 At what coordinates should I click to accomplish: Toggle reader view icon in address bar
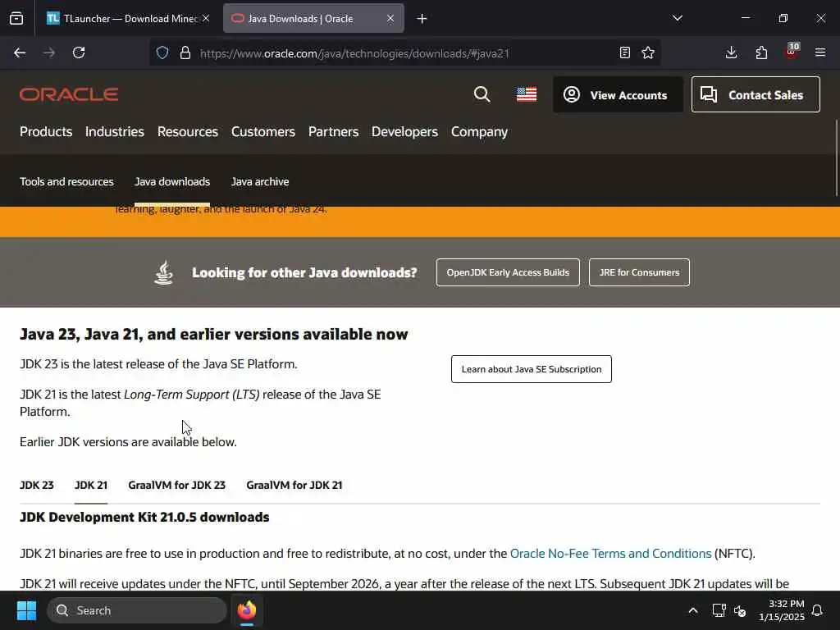click(624, 52)
